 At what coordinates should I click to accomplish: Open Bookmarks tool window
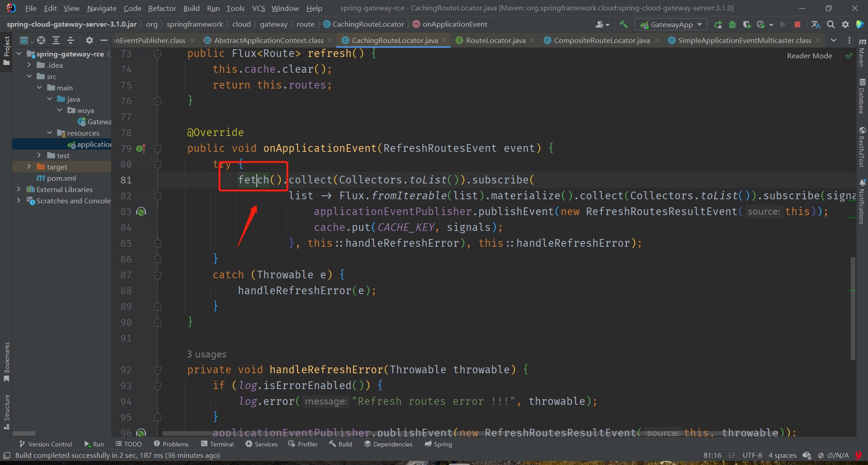[6, 362]
